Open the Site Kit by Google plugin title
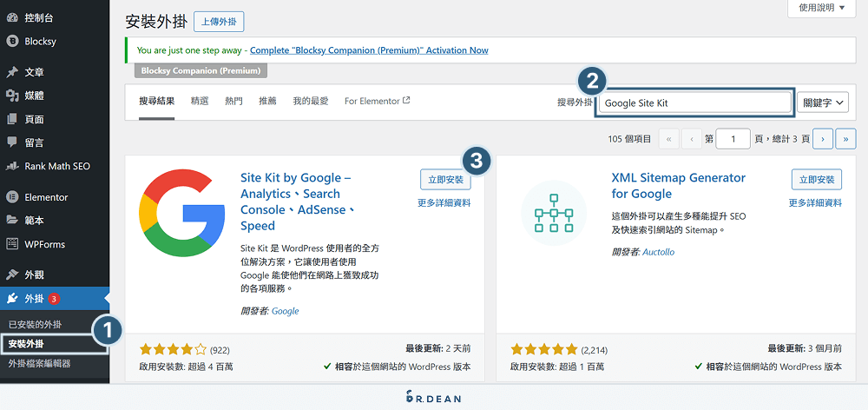 (298, 202)
